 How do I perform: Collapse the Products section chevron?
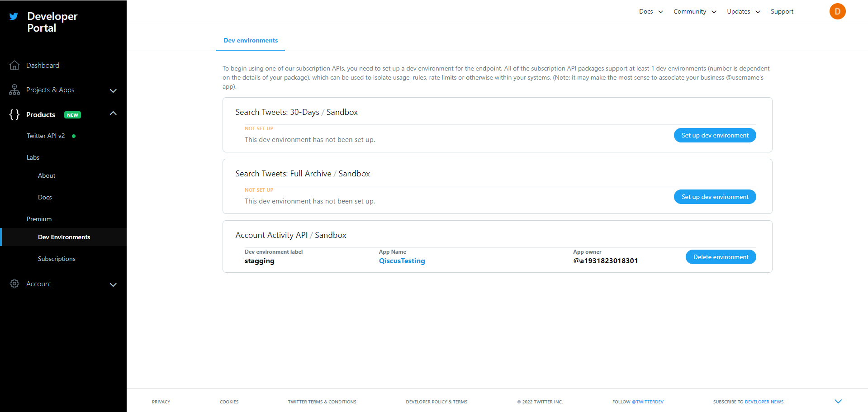pyautogui.click(x=113, y=114)
